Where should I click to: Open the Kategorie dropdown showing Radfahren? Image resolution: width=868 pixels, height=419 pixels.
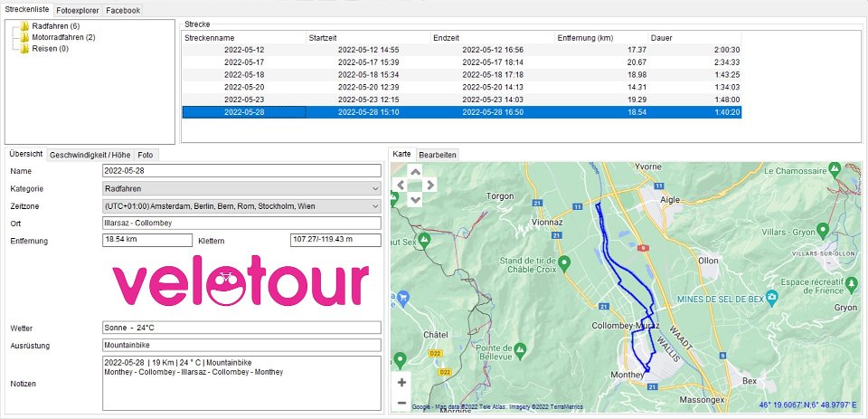click(x=242, y=188)
